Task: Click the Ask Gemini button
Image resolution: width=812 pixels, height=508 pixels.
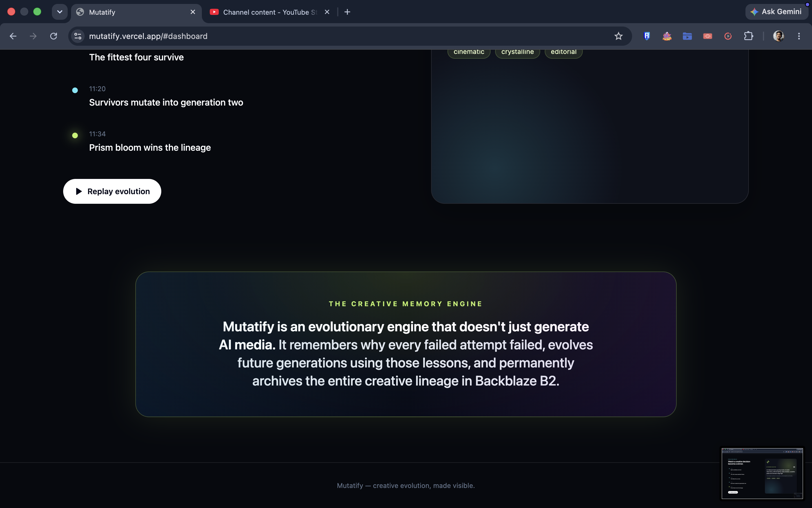Action: pos(776,12)
